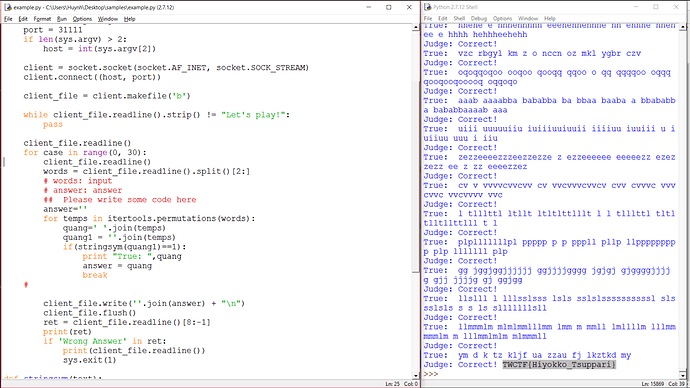The width and height of the screenshot is (690, 388).
Task: Click the IDLE icon in Python Shell title bar
Action: pyautogui.click(x=428, y=7)
